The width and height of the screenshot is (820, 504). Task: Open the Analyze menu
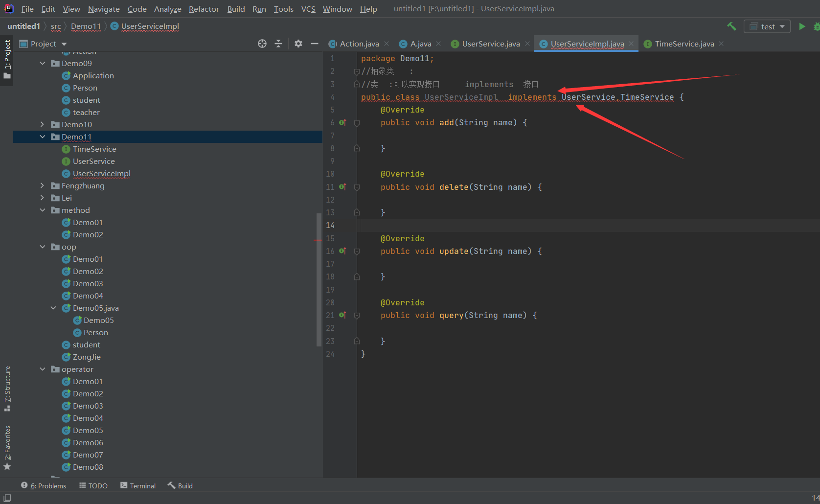pos(168,9)
